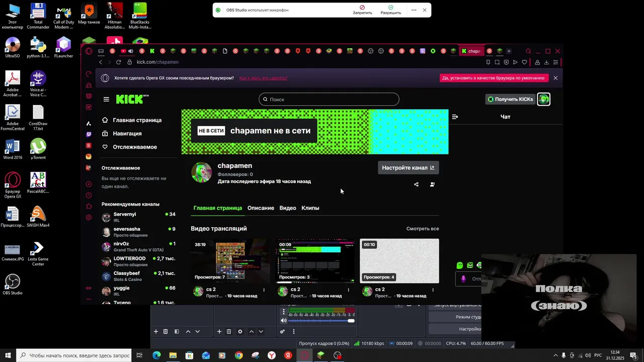Open Отслеживаемое in Kick sidebar
This screenshot has height=362, width=644.
130,147
